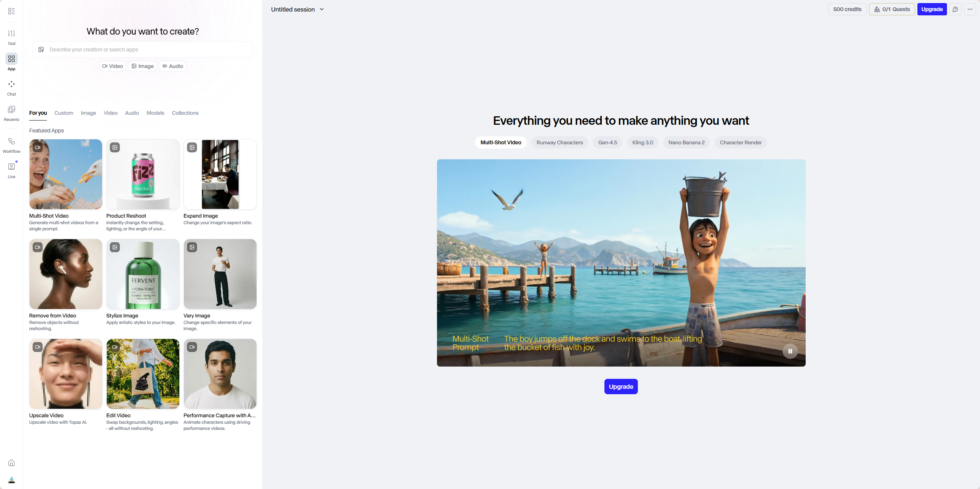Switch to the Models tab
The width and height of the screenshot is (980, 489).
(x=155, y=113)
